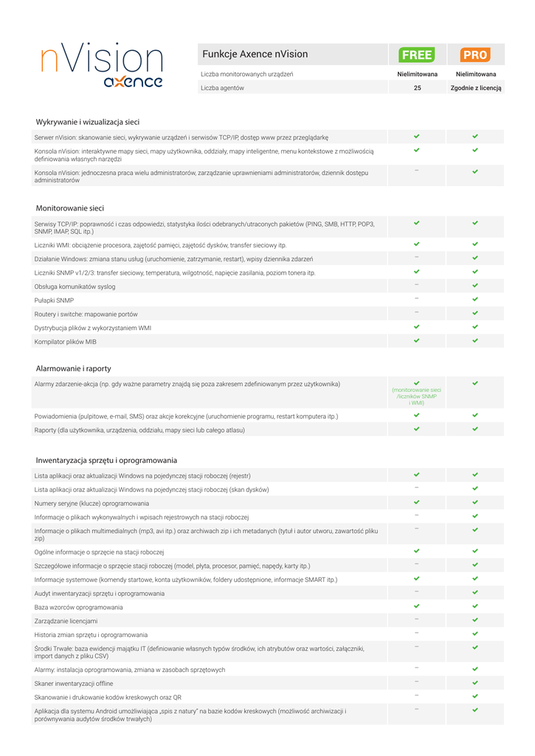Click FREE checkmark for Kompilator plików MIB
The height and width of the screenshot is (756, 535).
[x=417, y=340]
